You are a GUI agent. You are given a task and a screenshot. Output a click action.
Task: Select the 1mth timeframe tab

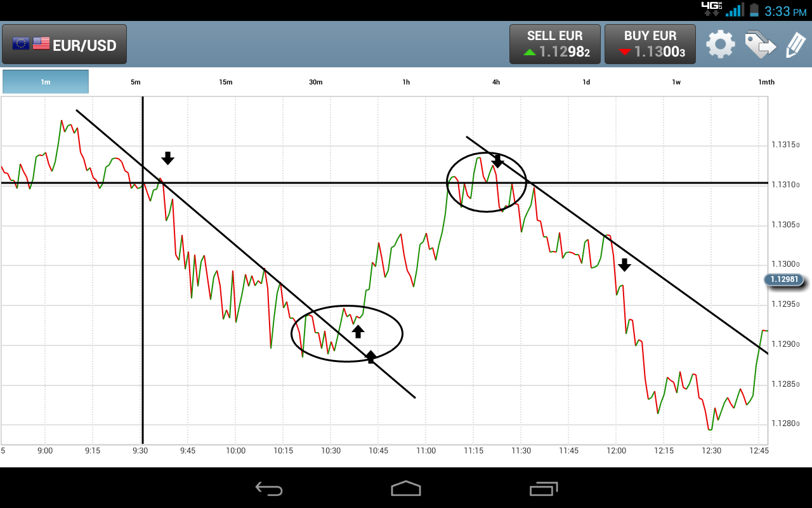766,82
